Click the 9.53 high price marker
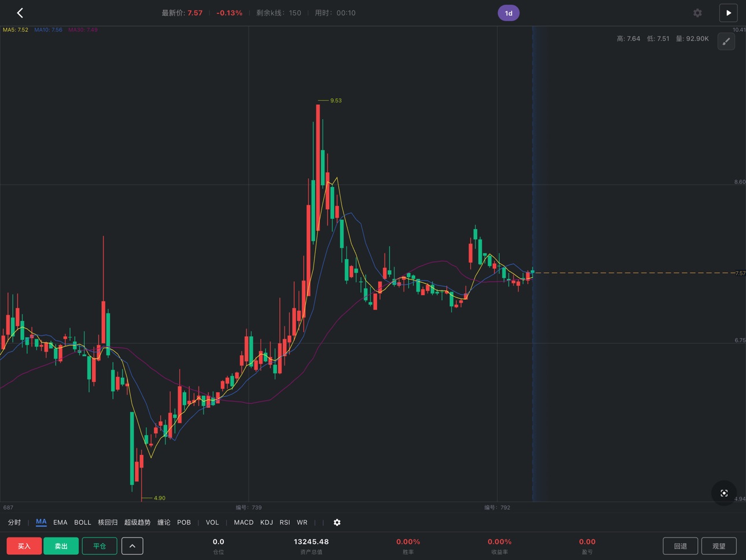This screenshot has height=560, width=746. (335, 101)
